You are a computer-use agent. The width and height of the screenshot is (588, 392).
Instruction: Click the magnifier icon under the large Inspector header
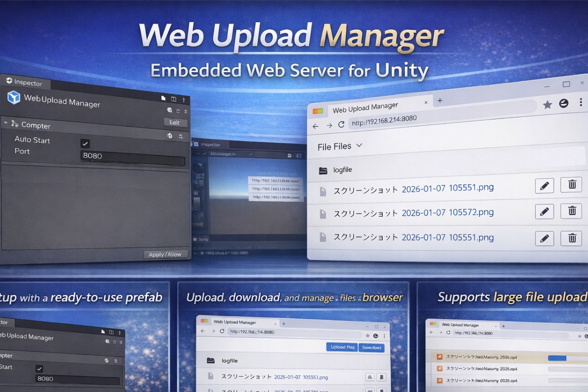(x=170, y=110)
